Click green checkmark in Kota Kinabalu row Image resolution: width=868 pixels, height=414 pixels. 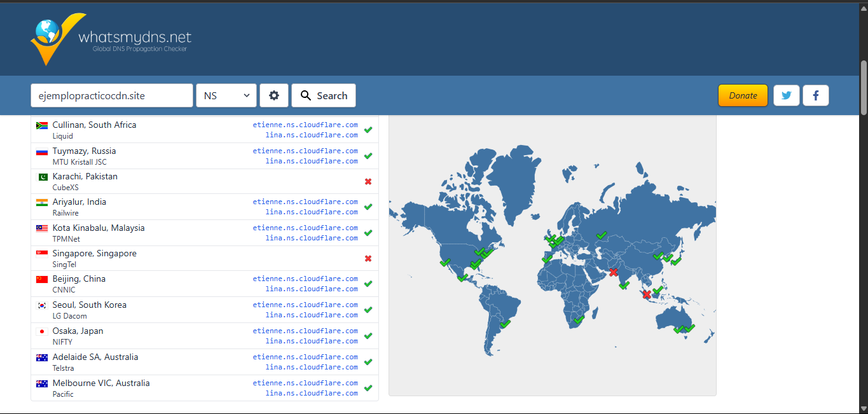tap(368, 233)
